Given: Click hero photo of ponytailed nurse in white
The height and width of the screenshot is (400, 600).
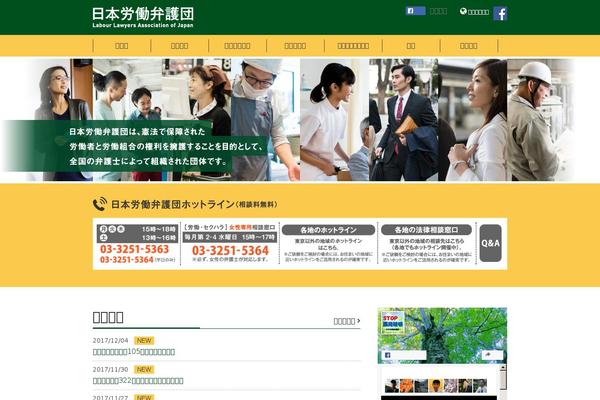Looking at the screenshot, I should point(334,119).
